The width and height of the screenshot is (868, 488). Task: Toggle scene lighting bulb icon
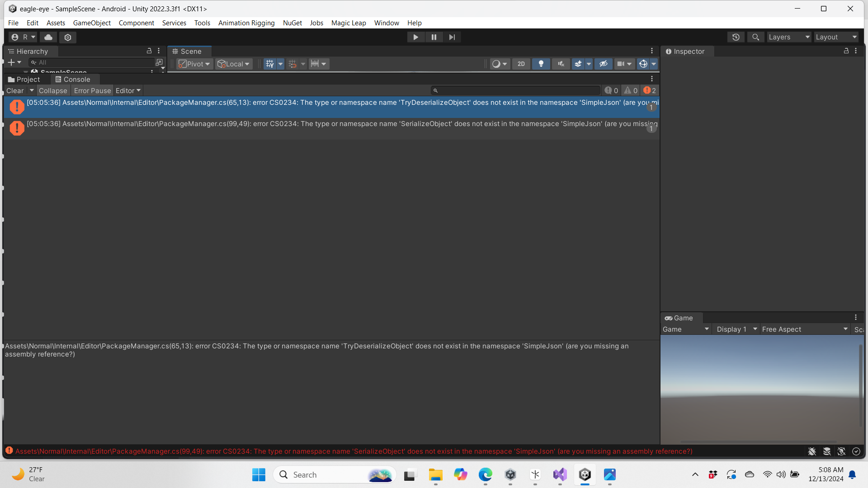[541, 64]
